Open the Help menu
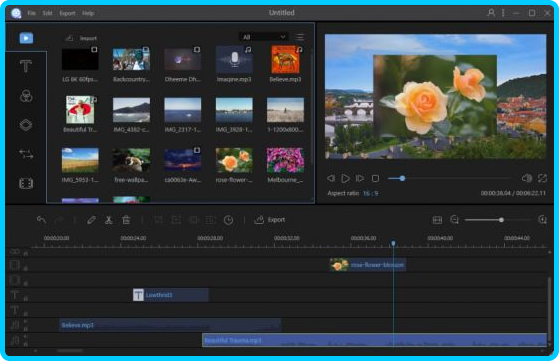Viewport: 559px width, 361px height. pyautogui.click(x=88, y=13)
